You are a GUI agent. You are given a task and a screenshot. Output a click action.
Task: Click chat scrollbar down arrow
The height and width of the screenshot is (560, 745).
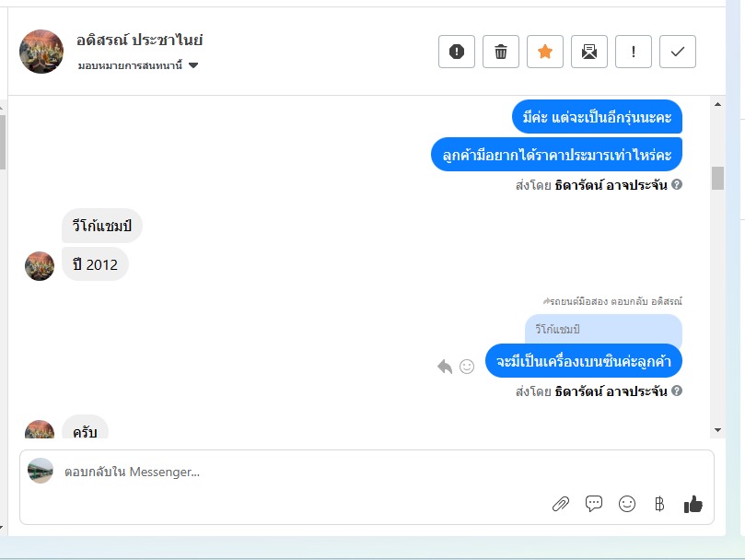pos(717,430)
